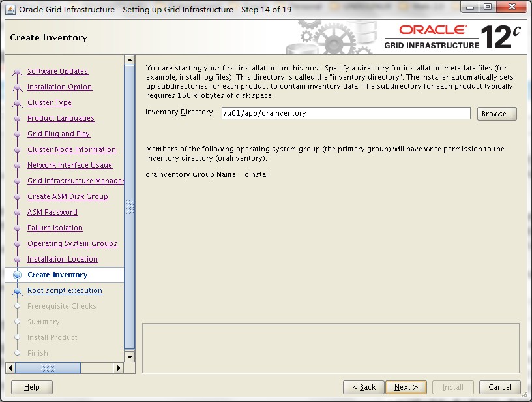Cancel the Grid Infrastructure installation

point(500,387)
